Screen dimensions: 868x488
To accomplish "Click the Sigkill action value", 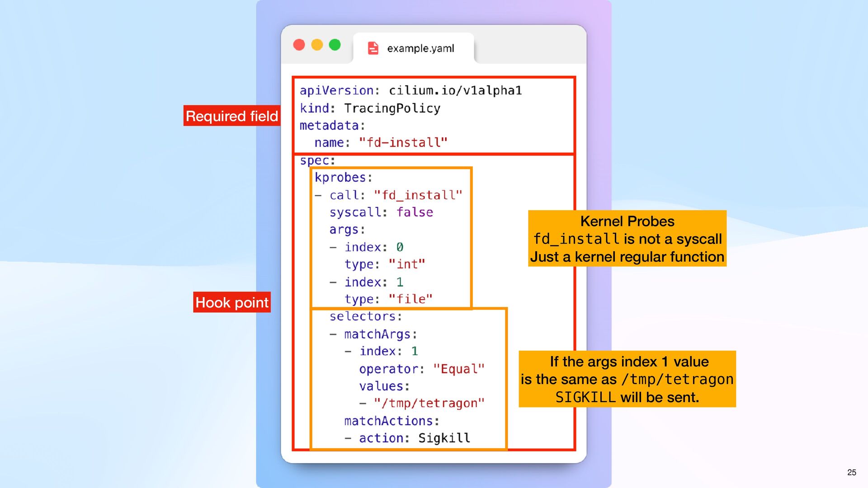I will pos(444,438).
